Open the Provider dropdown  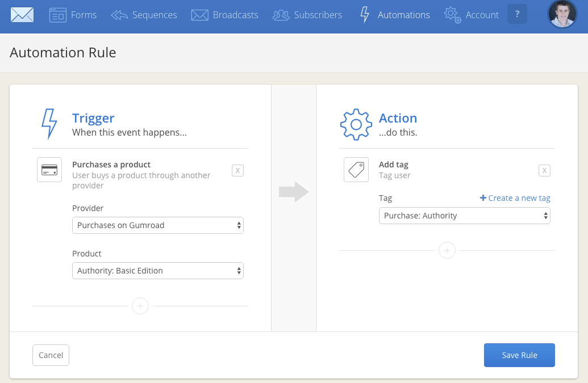pyautogui.click(x=158, y=225)
